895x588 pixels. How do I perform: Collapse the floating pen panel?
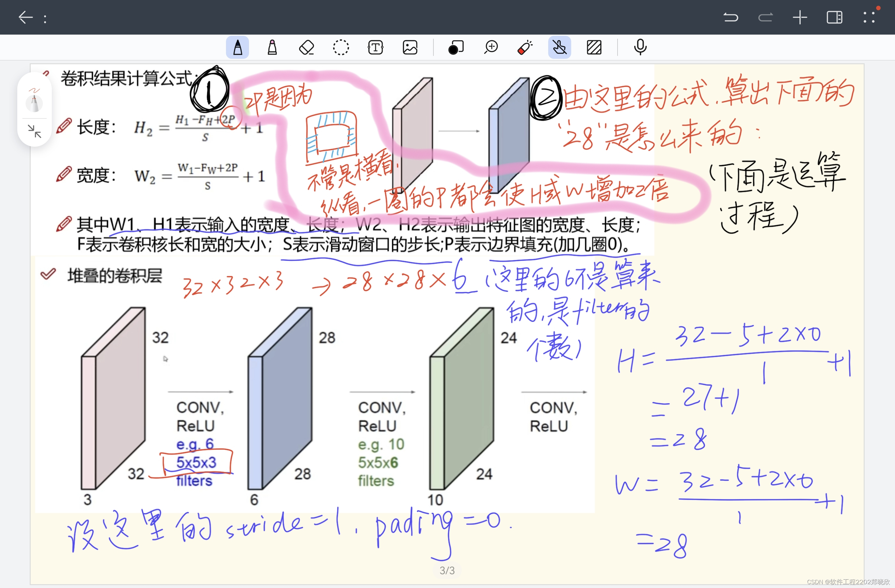34,131
